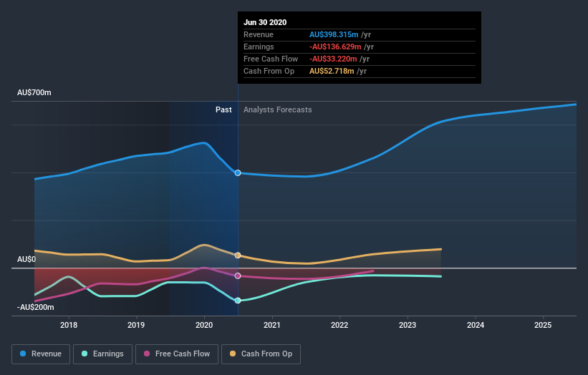Screen dimensions: 588x375
Task: Click the Earnings row label in tooltip
Action: [x=259, y=47]
